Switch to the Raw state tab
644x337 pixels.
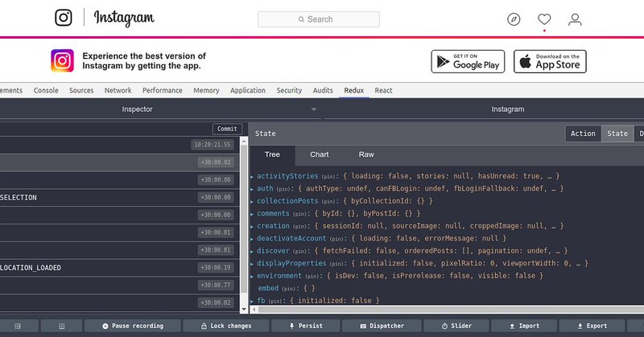click(x=366, y=154)
